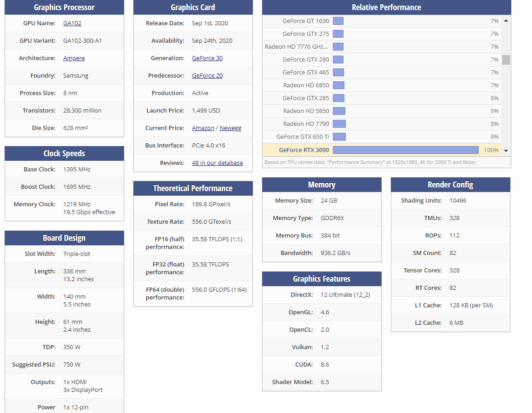532x413 pixels.
Task: Click the scroll up arrow in Relative Performance
Action: [506, 21]
